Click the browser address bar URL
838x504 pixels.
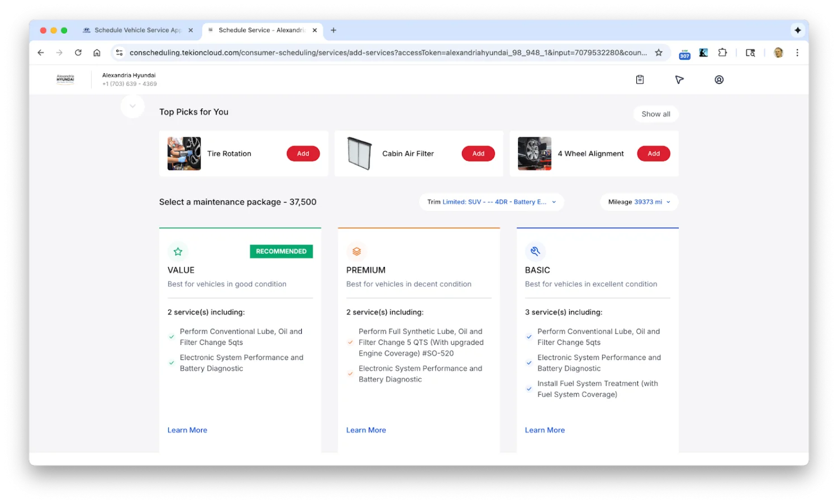pyautogui.click(x=388, y=52)
